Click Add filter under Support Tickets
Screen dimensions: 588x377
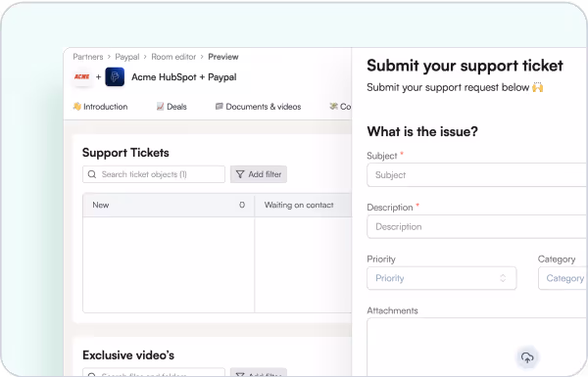259,174
